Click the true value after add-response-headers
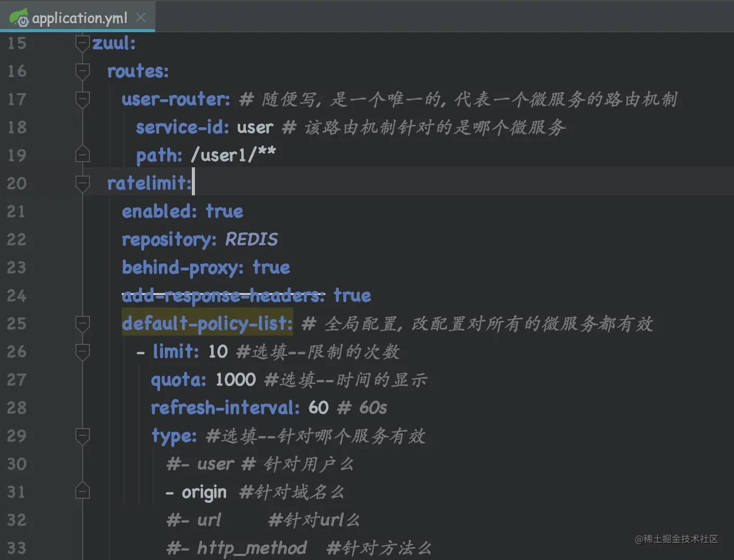Screen dimensions: 734x560 click(352, 296)
